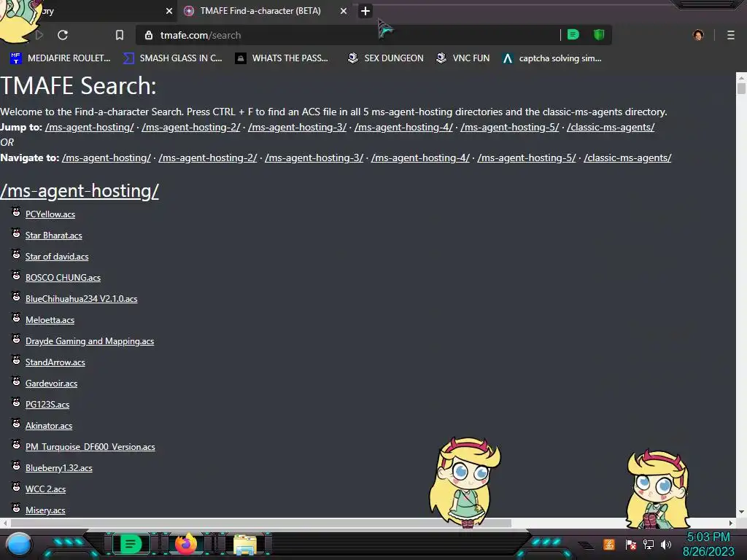Click the forward navigation arrow
The width and height of the screenshot is (747, 560).
tap(39, 35)
